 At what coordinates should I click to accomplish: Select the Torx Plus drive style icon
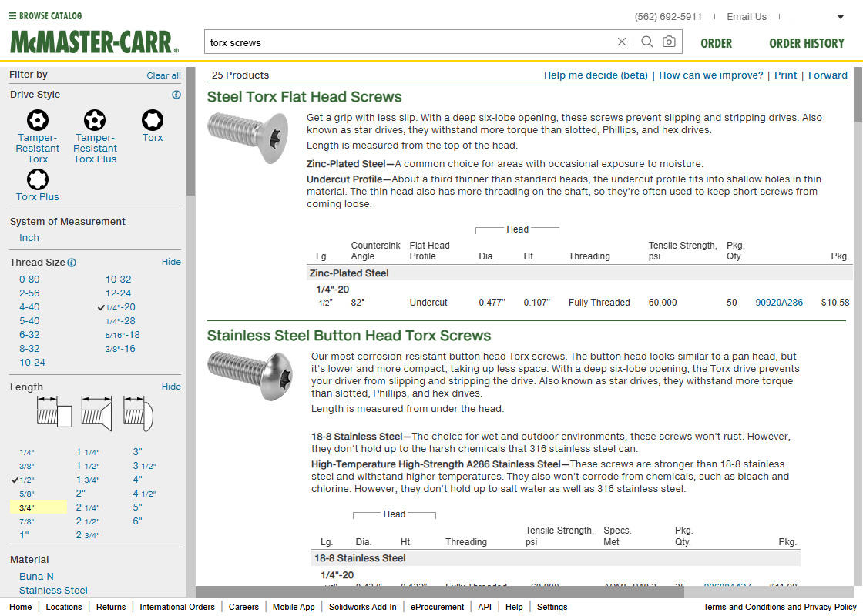tap(38, 179)
